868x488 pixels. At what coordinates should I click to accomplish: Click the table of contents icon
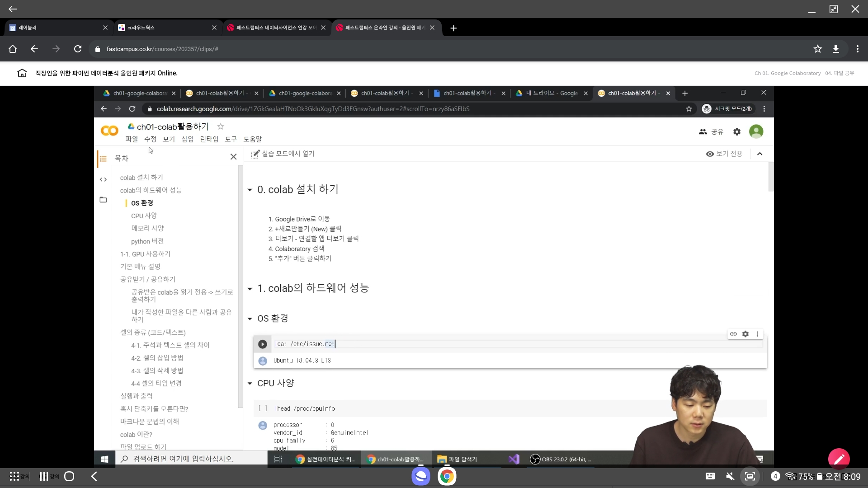coord(103,159)
